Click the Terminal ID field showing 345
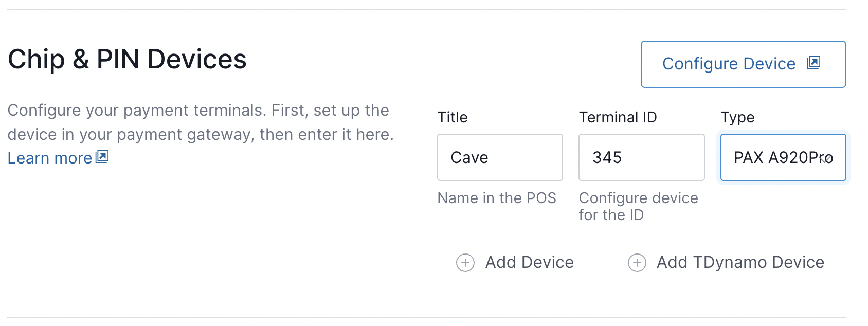 pos(641,157)
